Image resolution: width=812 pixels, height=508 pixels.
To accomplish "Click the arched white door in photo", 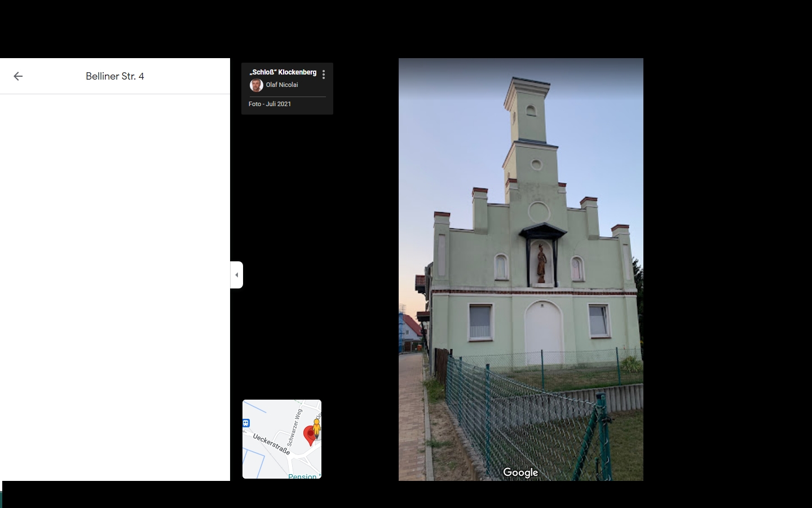I will click(x=544, y=333).
